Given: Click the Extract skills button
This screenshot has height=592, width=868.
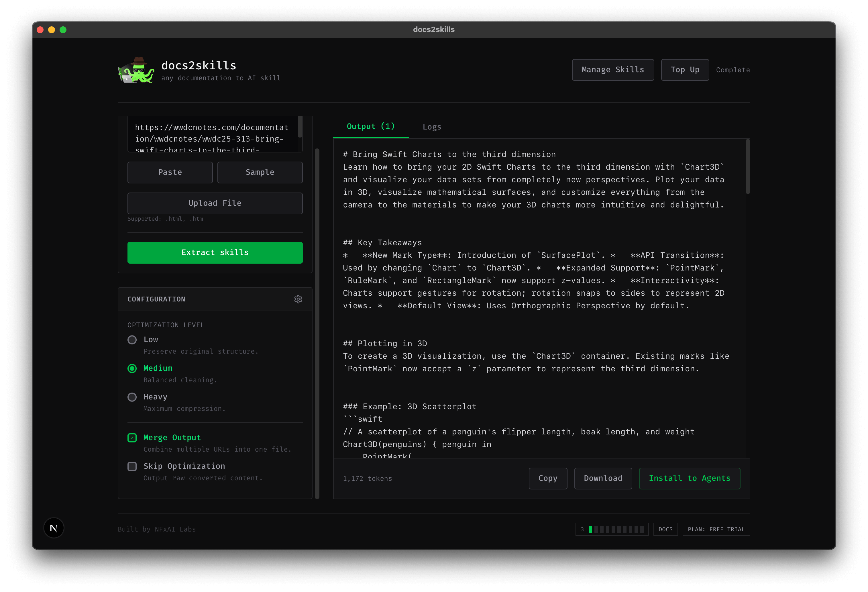Looking at the screenshot, I should [215, 252].
